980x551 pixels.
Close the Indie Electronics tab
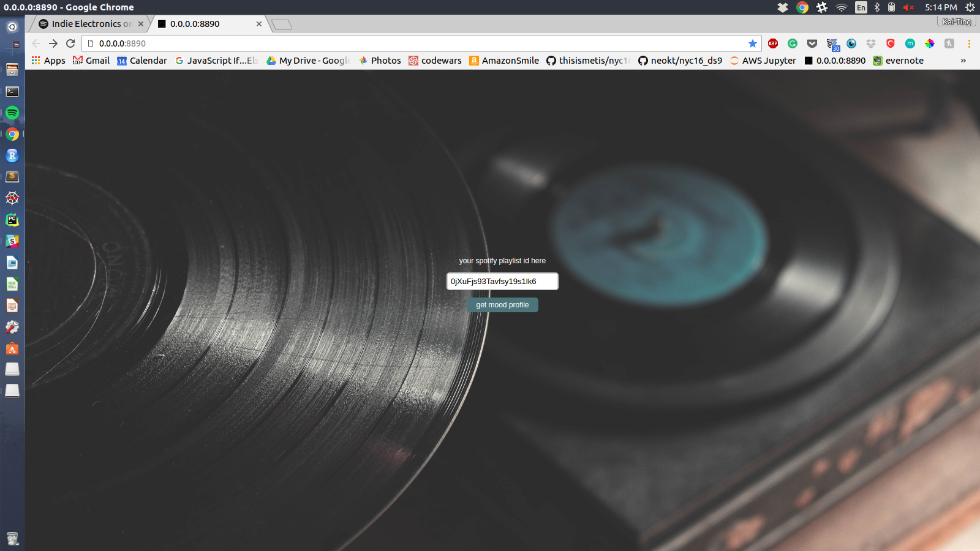(x=141, y=24)
